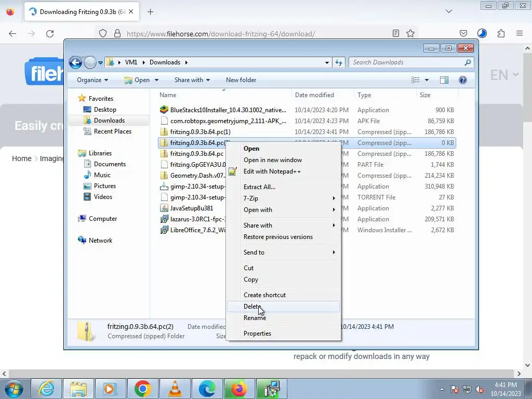Open a new Firefox tab with the plus button
This screenshot has width=532, height=399.
(150, 12)
